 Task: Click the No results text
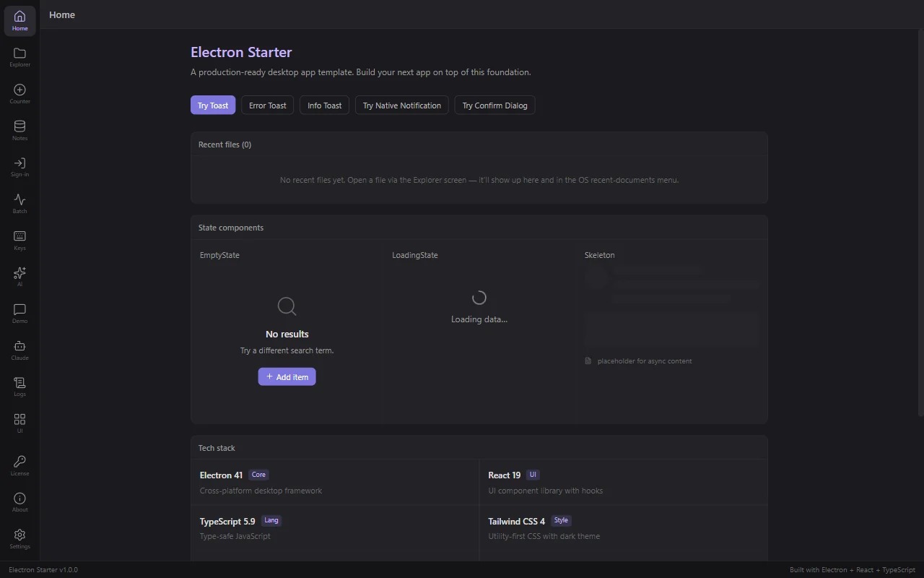(x=287, y=334)
